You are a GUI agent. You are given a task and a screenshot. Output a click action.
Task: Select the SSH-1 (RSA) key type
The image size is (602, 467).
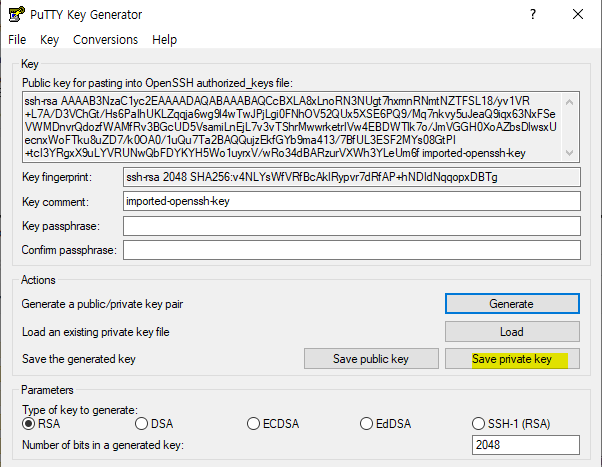tap(511, 424)
